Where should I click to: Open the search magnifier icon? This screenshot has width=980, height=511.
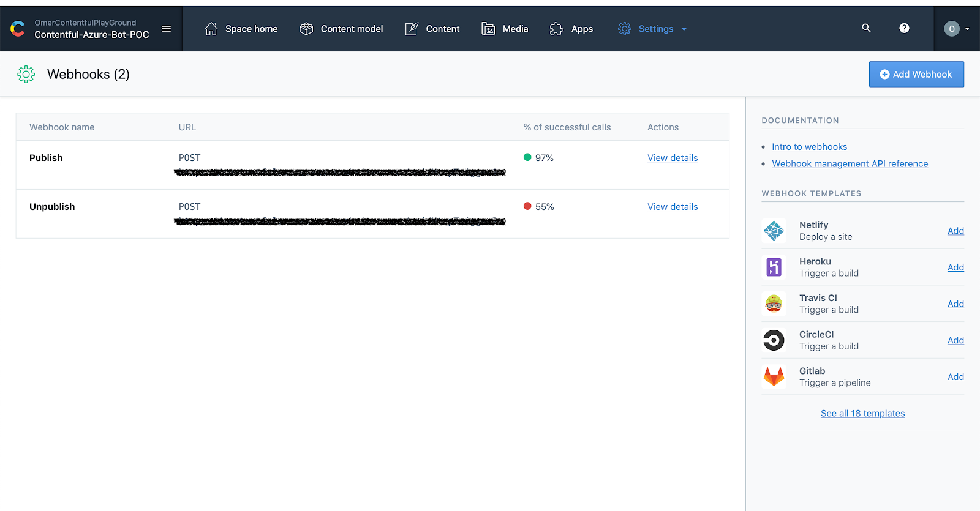coord(866,28)
